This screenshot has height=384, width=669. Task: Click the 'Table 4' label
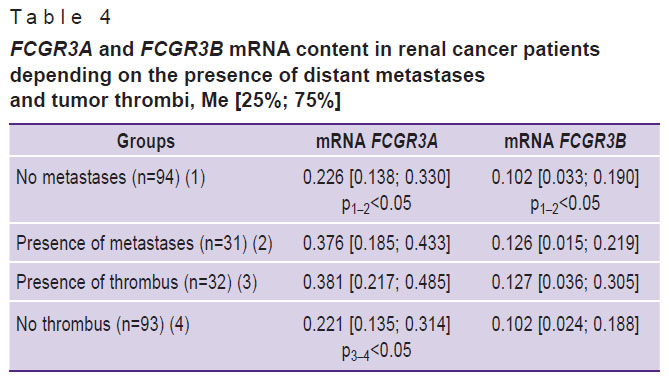(60, 17)
